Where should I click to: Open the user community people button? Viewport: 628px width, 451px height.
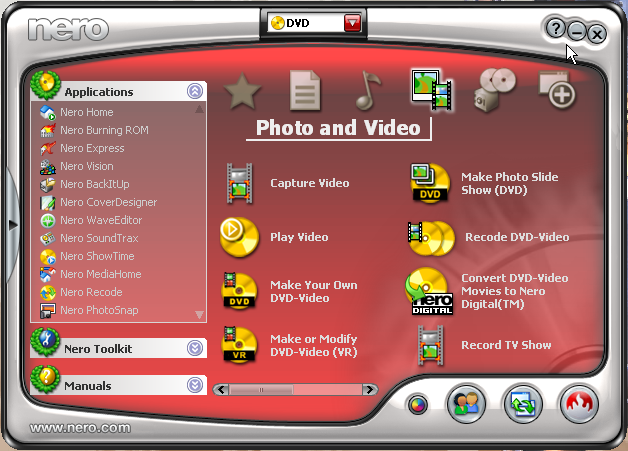[466, 403]
